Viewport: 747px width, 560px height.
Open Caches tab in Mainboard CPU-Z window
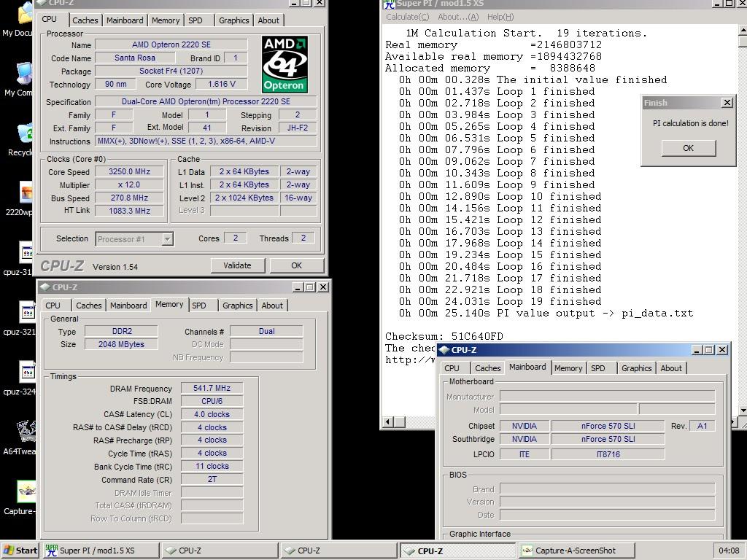(488, 368)
